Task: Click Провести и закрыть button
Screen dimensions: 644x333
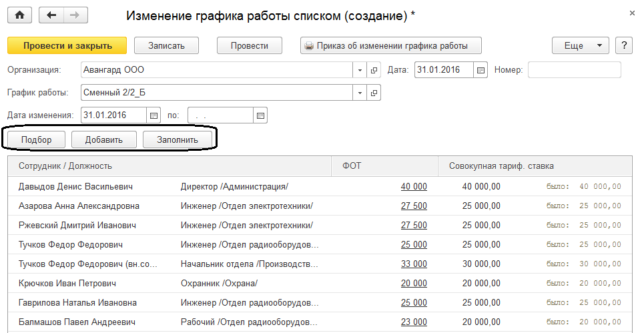Action: tap(67, 45)
